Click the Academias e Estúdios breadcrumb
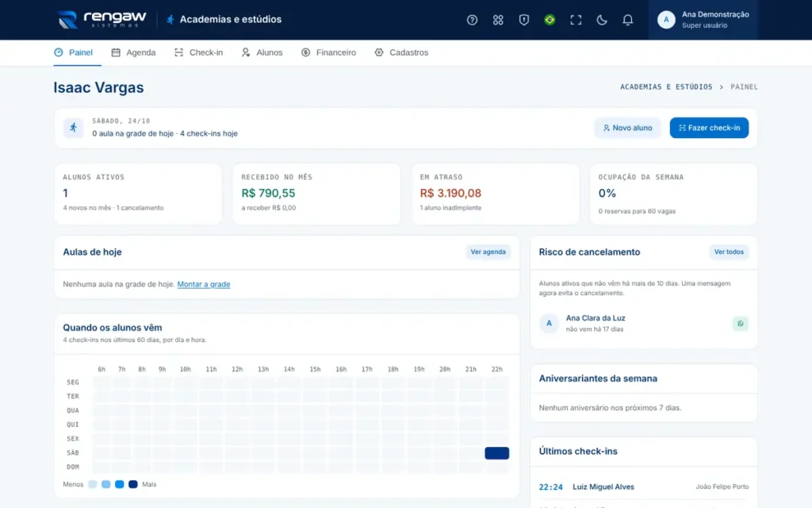 click(x=666, y=87)
